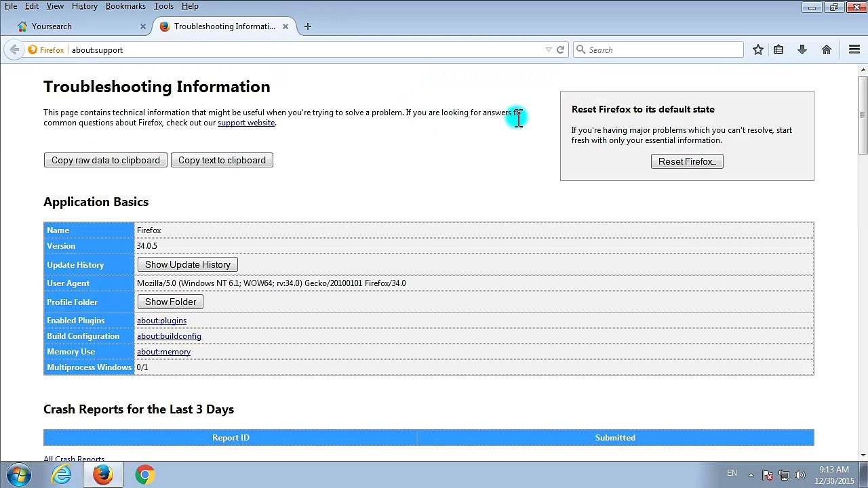The width and height of the screenshot is (868, 488).
Task: Open the File menu
Action: tap(11, 6)
